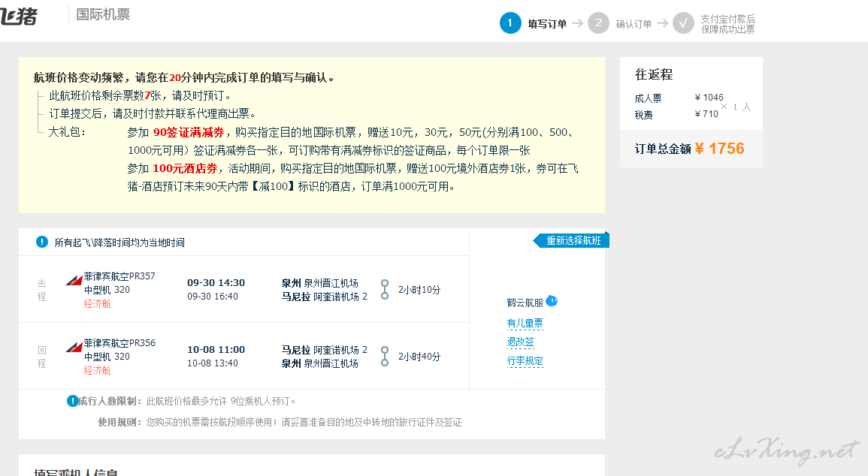
Task: Click Philippine Airlines logo for PR356
Action: coord(74,347)
